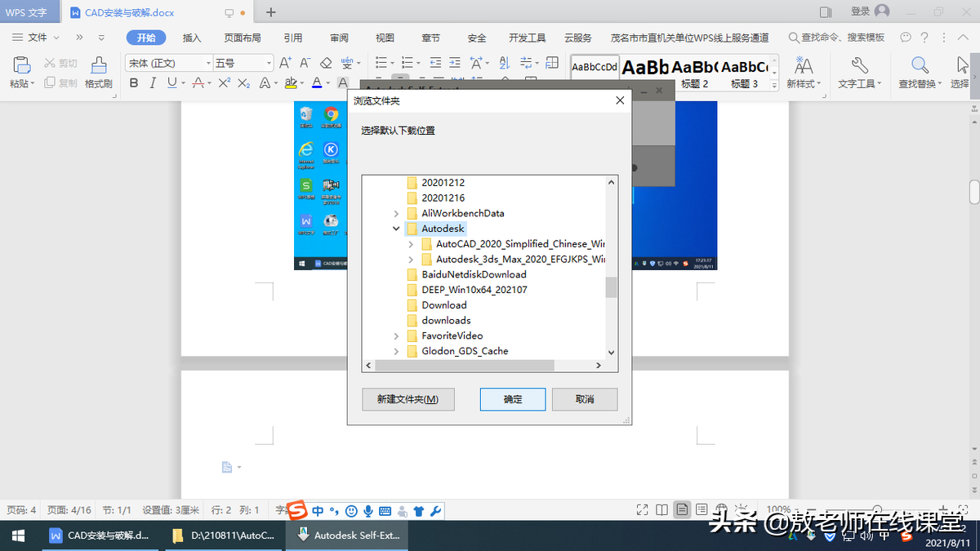Apply subscript formatting
980x551 pixels.
pos(243,83)
